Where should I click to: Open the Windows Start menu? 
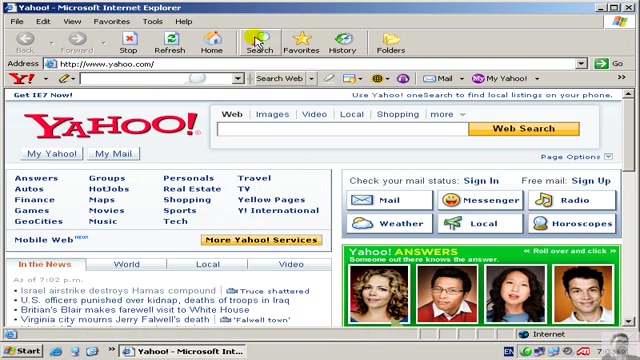coord(23,351)
